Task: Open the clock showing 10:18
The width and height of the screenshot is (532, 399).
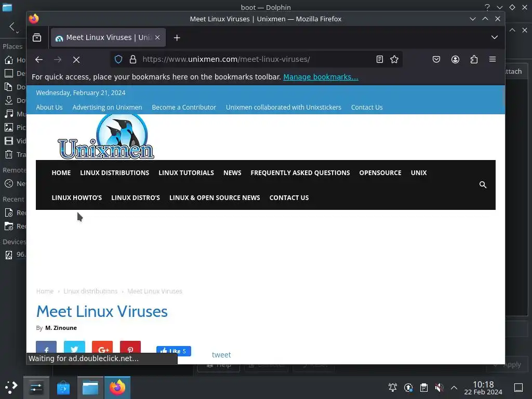Action: pos(483,388)
